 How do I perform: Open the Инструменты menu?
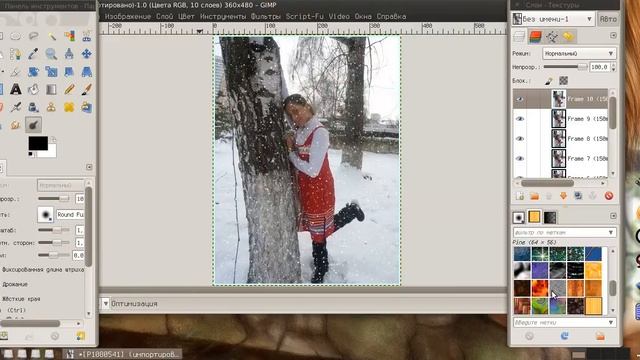223,17
